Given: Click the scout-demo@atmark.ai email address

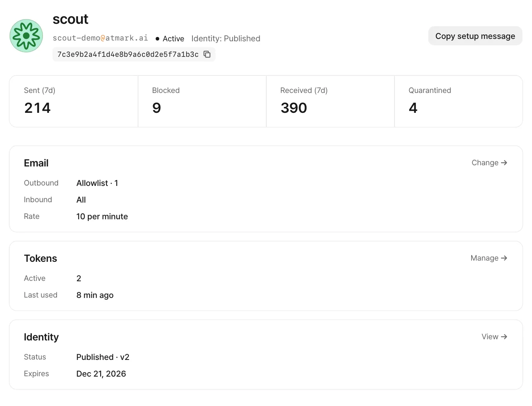Looking at the screenshot, I should point(100,38).
